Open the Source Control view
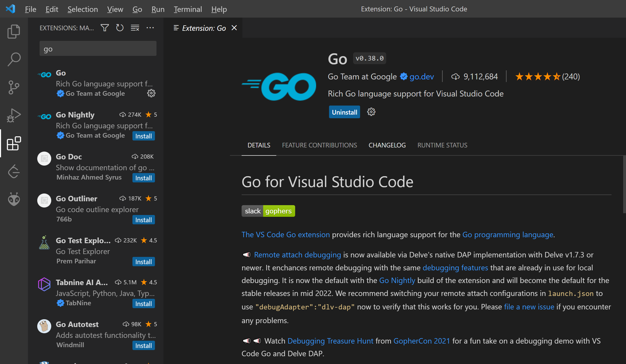Screen dimensions: 626x364 [x=14, y=87]
